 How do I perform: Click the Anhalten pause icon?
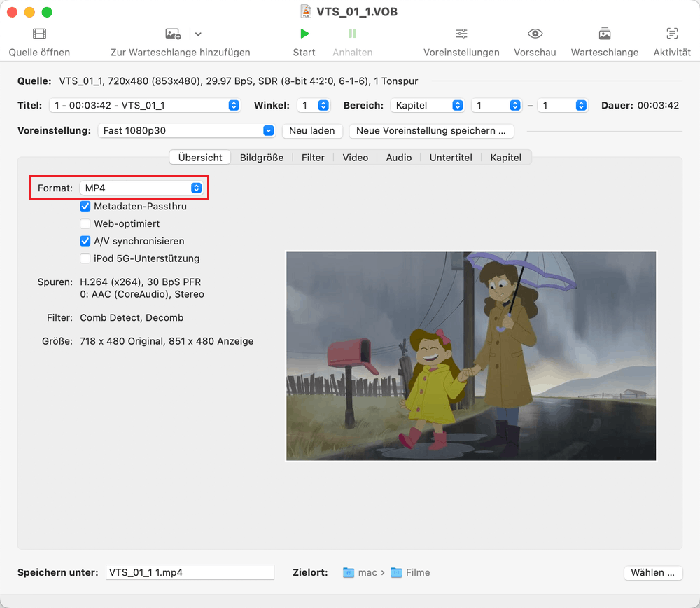352,33
